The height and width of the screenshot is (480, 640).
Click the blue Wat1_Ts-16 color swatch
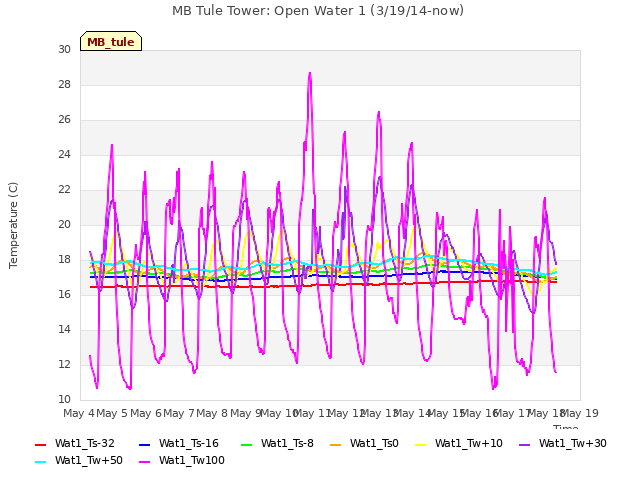coord(144,444)
